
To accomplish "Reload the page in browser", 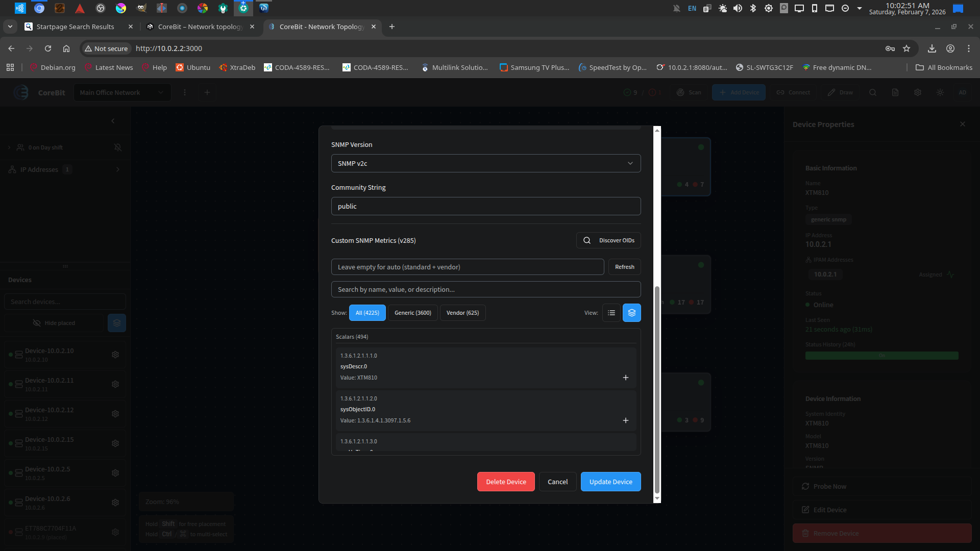I will coord(48,48).
